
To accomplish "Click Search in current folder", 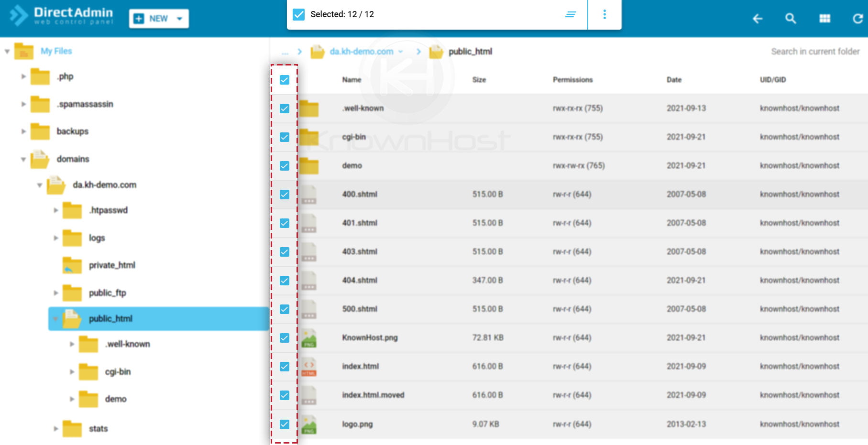I will pos(814,51).
